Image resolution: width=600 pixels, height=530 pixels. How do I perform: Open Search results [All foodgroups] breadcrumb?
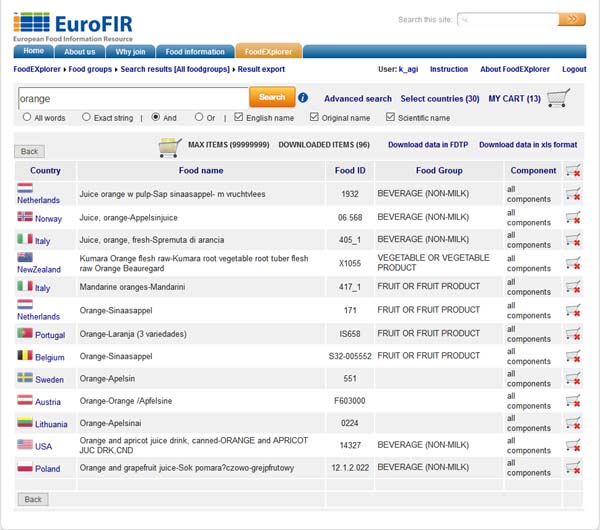175,69
